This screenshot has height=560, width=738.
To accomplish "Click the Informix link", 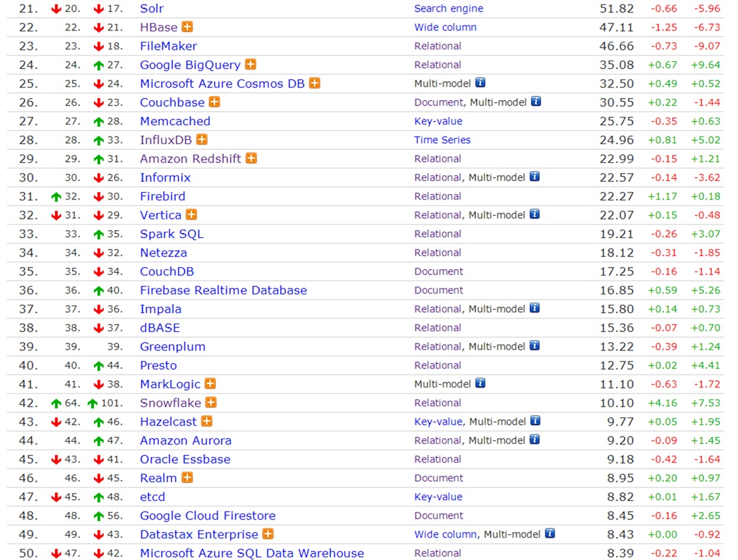I will click(x=165, y=177).
